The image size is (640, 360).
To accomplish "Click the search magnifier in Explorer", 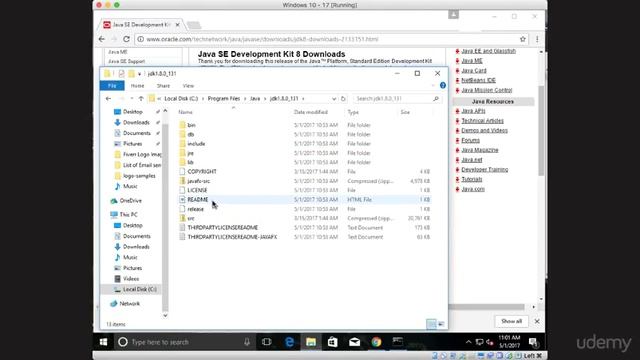I will coord(436,99).
